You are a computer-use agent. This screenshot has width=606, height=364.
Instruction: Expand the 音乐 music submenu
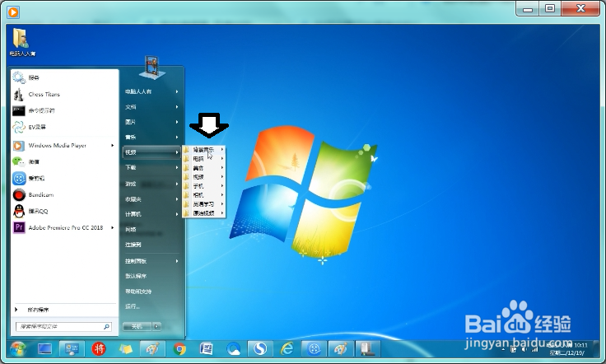[x=151, y=138]
